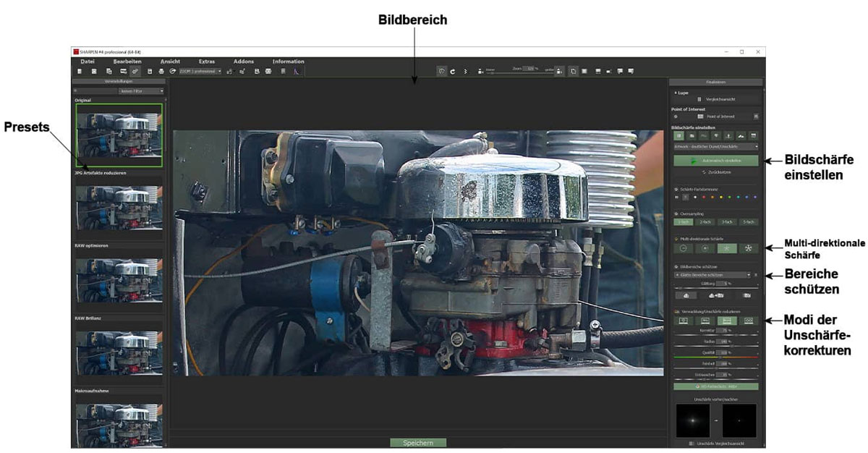This screenshot has height=453, width=868.
Task: Select the highlighted Bildschärfe einstellen preset icon
Action: (679, 135)
